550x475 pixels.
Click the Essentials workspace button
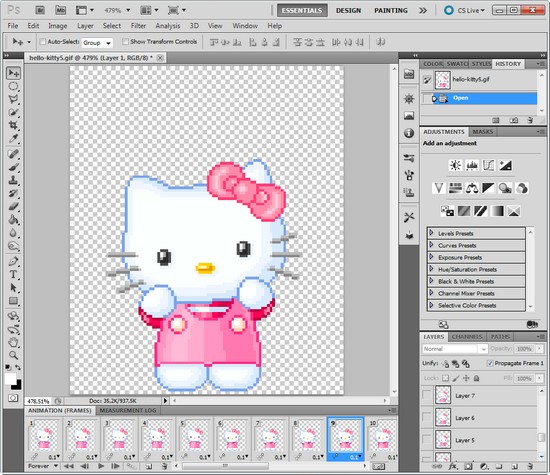302,11
